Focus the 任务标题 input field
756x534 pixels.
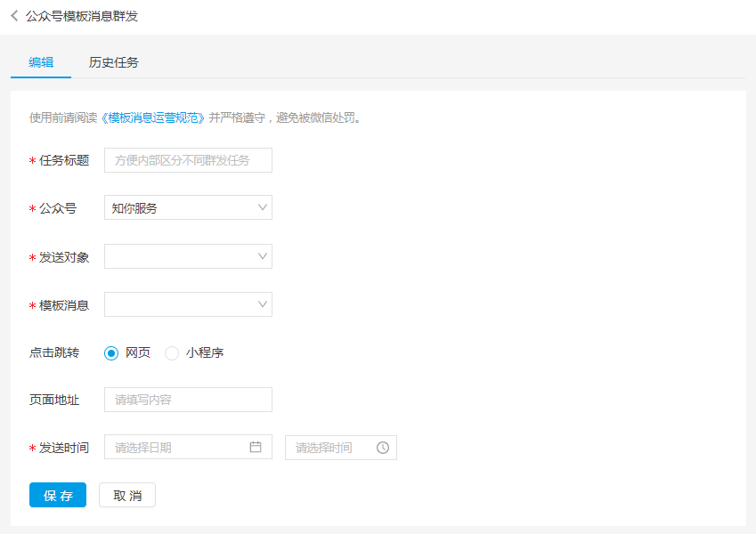(x=188, y=160)
